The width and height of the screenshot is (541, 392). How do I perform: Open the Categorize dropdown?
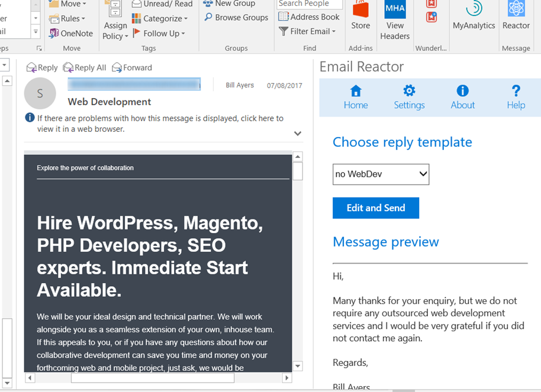160,18
